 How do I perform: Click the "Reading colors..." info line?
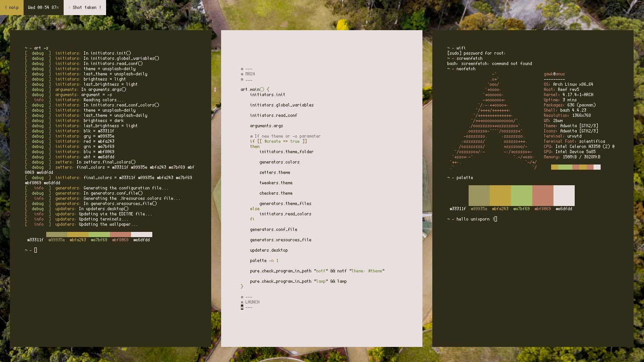pyautogui.click(x=104, y=100)
